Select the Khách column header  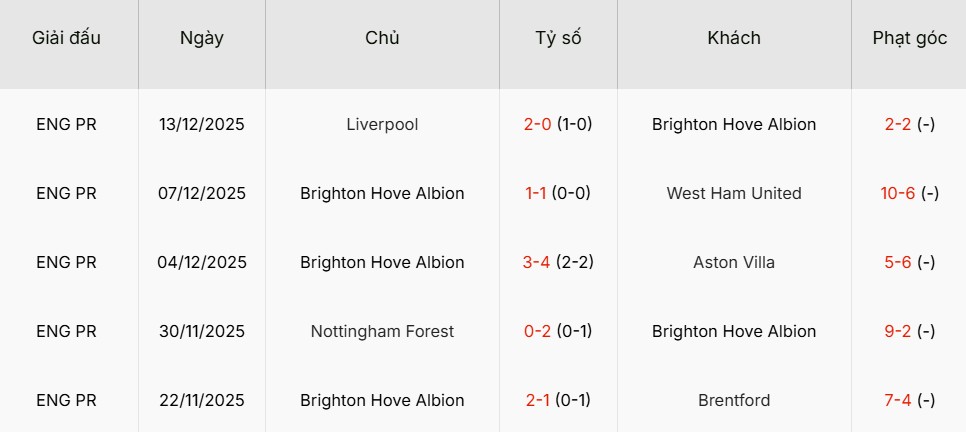(734, 38)
